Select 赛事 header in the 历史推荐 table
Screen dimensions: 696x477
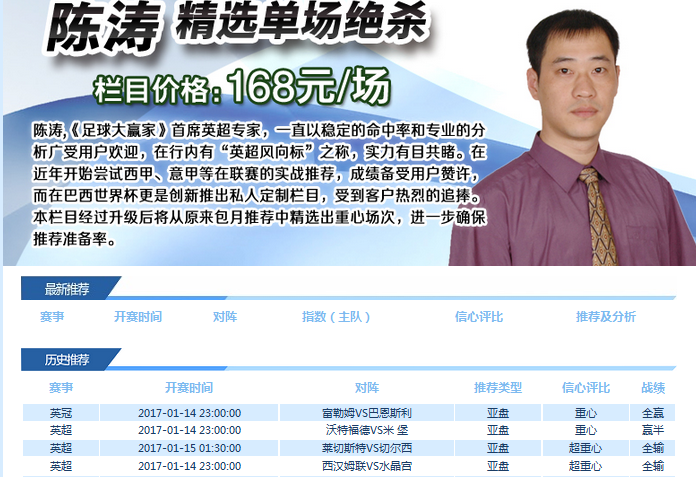pyautogui.click(x=61, y=387)
